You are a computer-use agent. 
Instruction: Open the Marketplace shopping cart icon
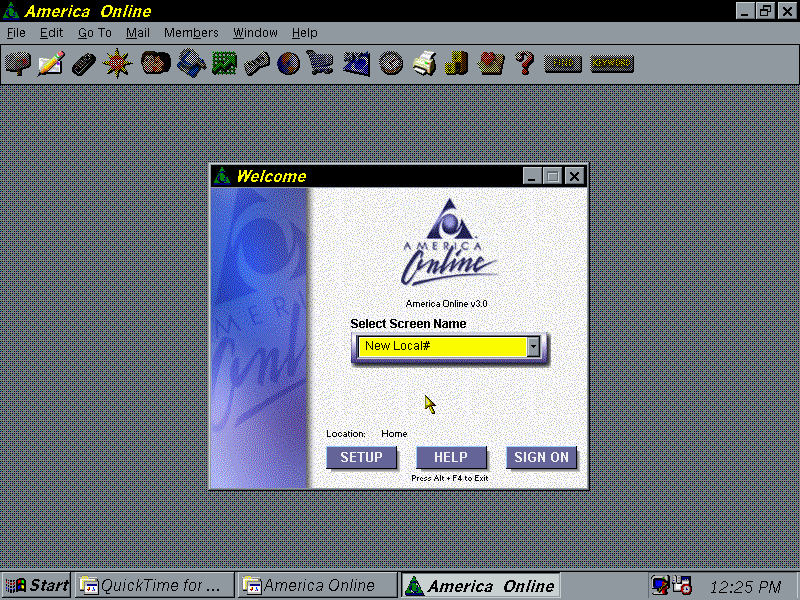[x=320, y=64]
